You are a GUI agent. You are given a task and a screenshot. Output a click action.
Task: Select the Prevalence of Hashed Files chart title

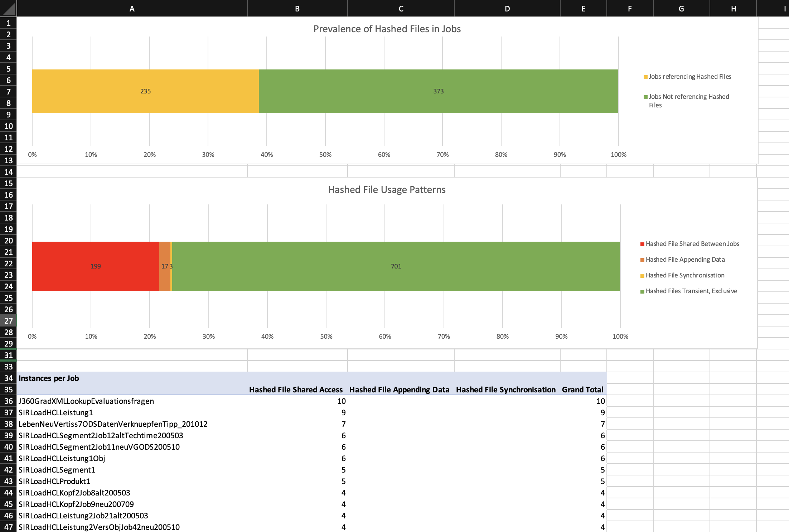tap(387, 29)
